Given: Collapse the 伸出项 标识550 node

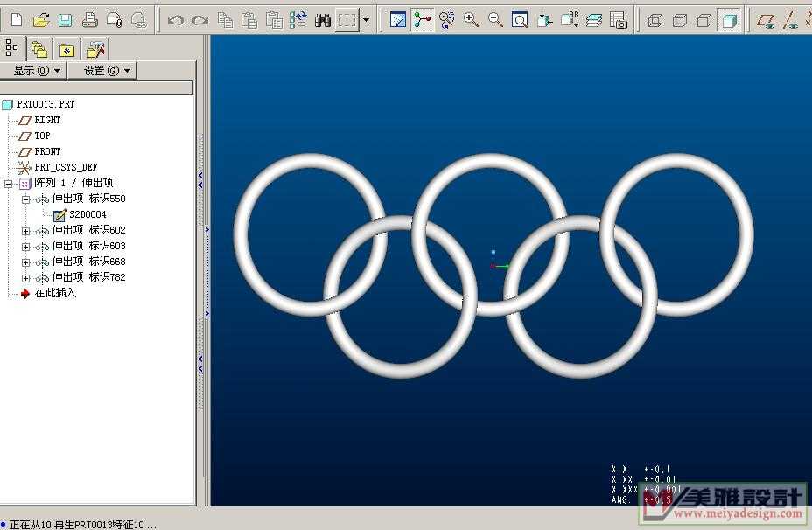Looking at the screenshot, I should coord(25,199).
